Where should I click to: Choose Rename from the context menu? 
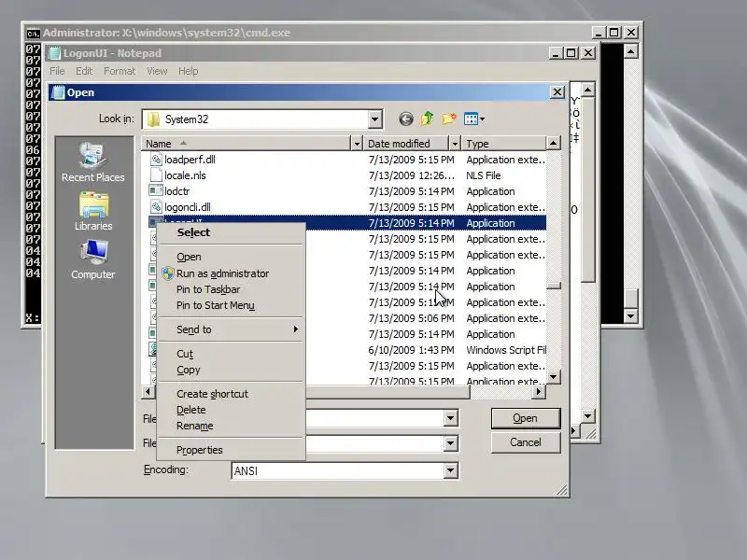(231, 426)
